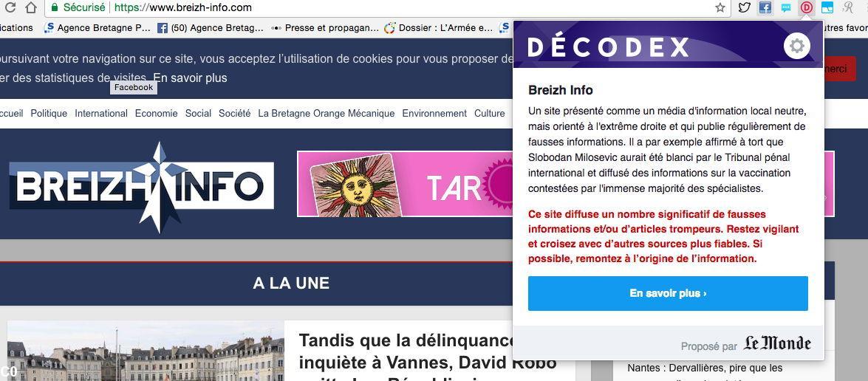This screenshot has width=868, height=381.
Task: Open 'Agence Bretagne P...' bookmark
Action: 98,28
